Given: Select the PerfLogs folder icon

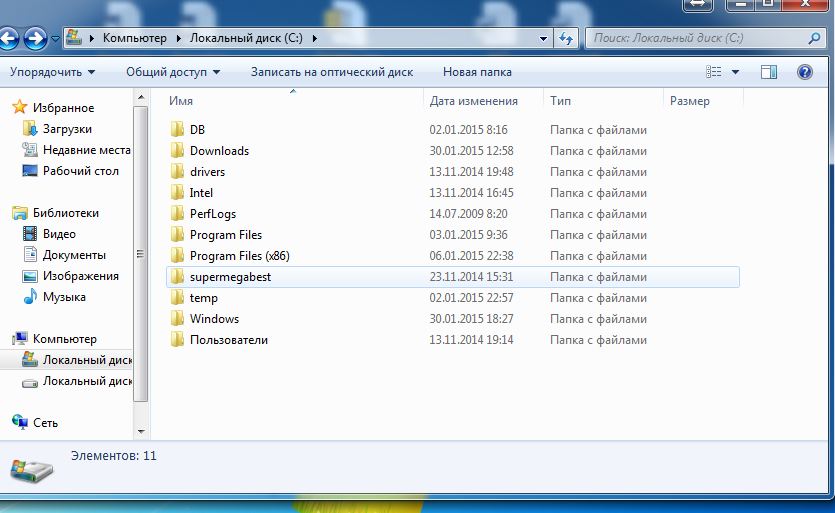Looking at the screenshot, I should point(177,214).
